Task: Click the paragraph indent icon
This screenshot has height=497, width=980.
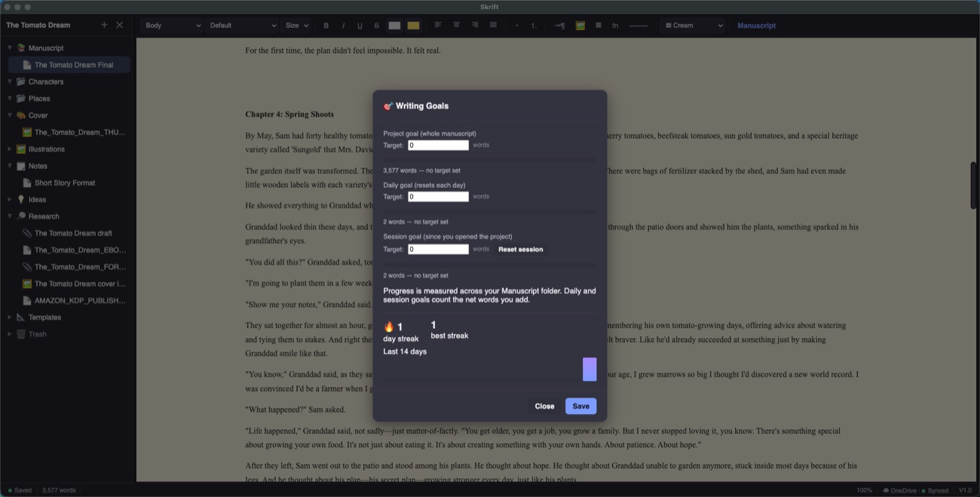Action: click(559, 26)
